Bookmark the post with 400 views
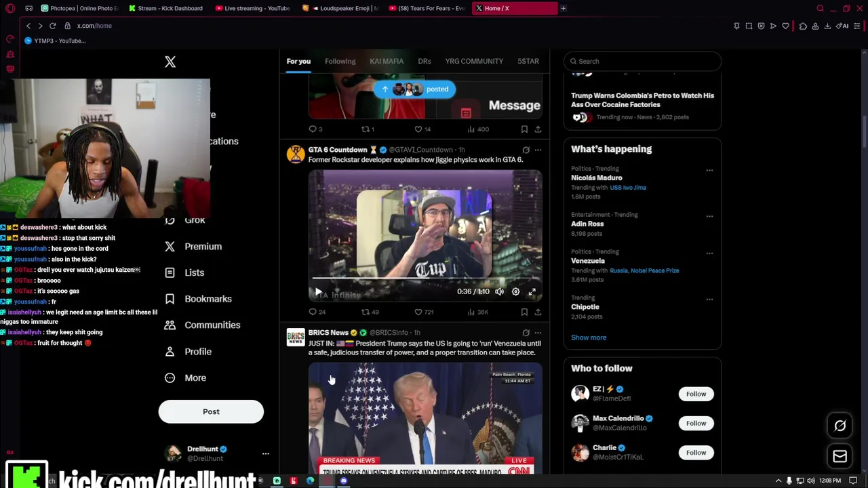868x488 pixels. point(524,129)
